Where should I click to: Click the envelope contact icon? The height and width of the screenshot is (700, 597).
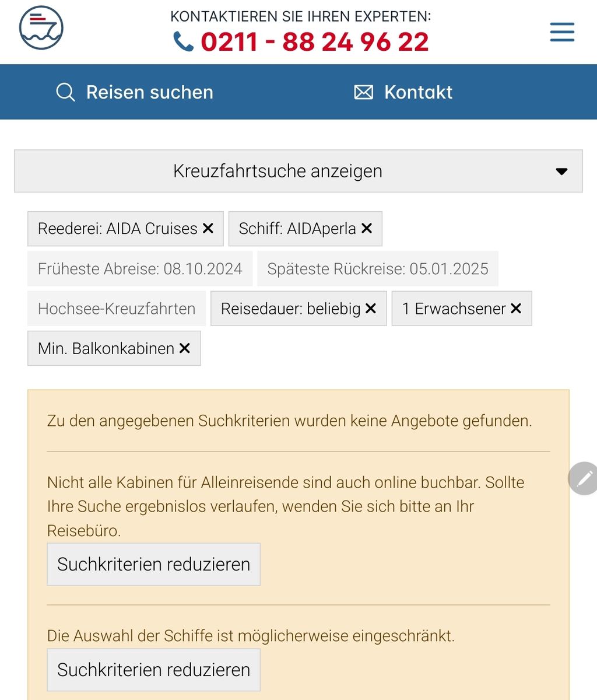click(364, 92)
